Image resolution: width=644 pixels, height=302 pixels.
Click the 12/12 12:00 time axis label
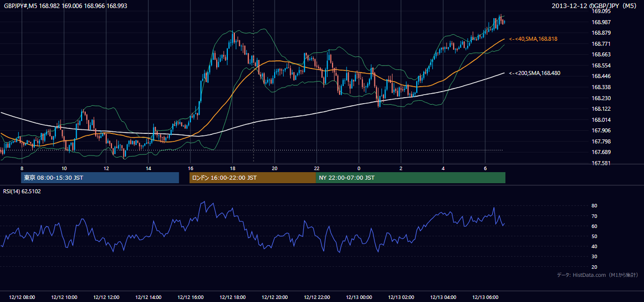pos(106,297)
